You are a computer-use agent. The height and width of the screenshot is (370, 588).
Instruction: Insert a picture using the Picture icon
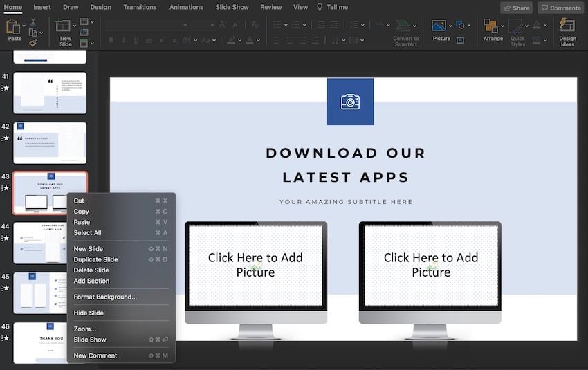(439, 26)
